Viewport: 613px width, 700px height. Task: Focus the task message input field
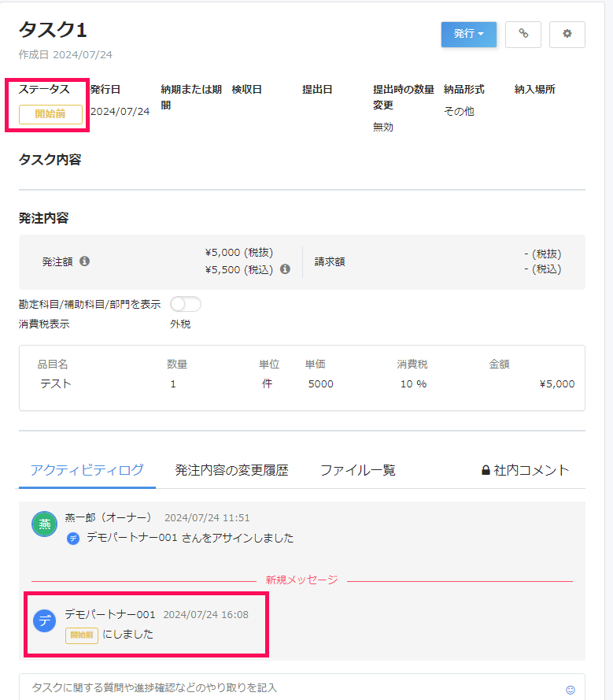pos(302,687)
